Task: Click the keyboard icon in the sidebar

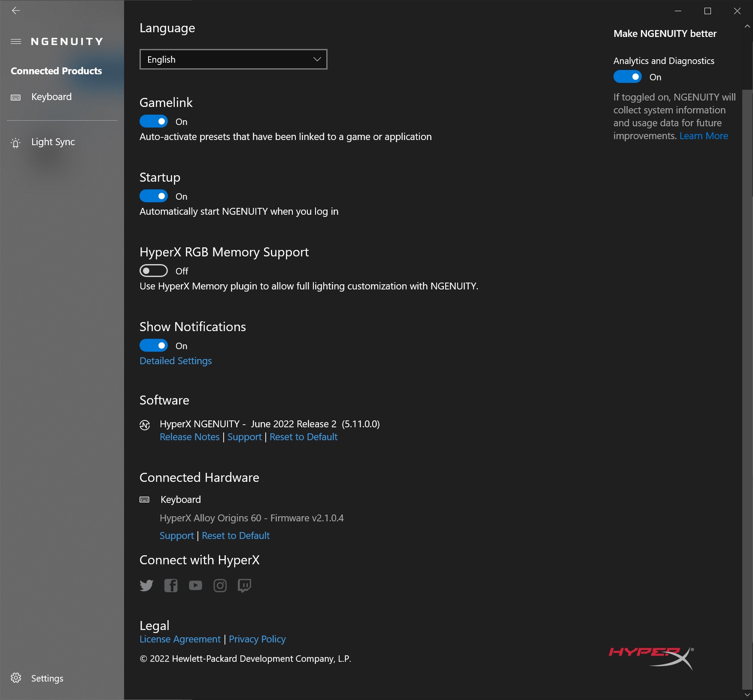Action: (x=16, y=97)
